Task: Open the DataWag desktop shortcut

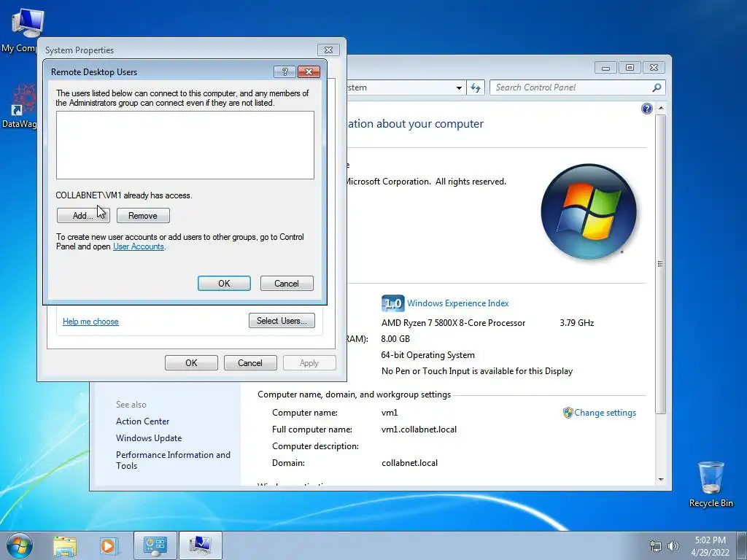Action: pos(20,106)
